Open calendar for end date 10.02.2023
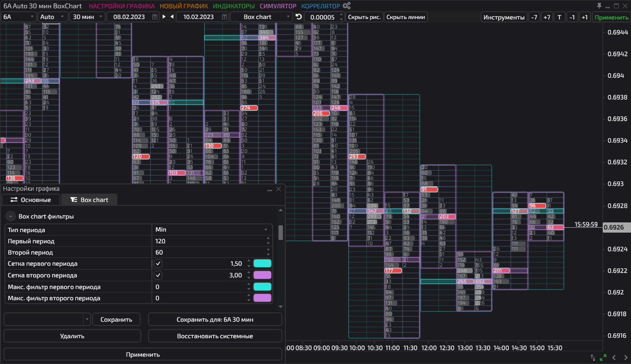This screenshot has width=631, height=364. click(225, 17)
